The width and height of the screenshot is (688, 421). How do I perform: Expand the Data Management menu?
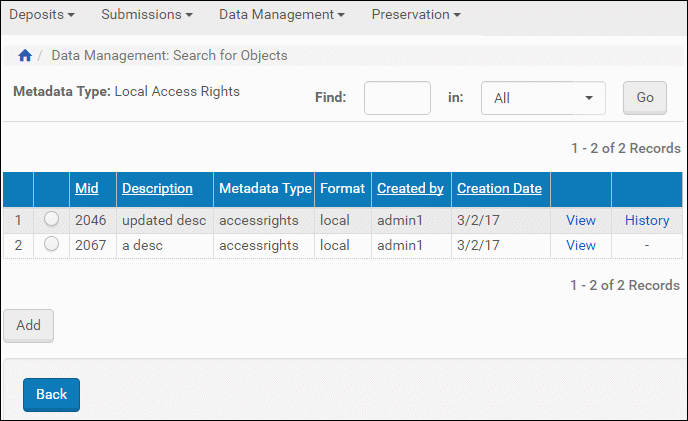tap(281, 15)
